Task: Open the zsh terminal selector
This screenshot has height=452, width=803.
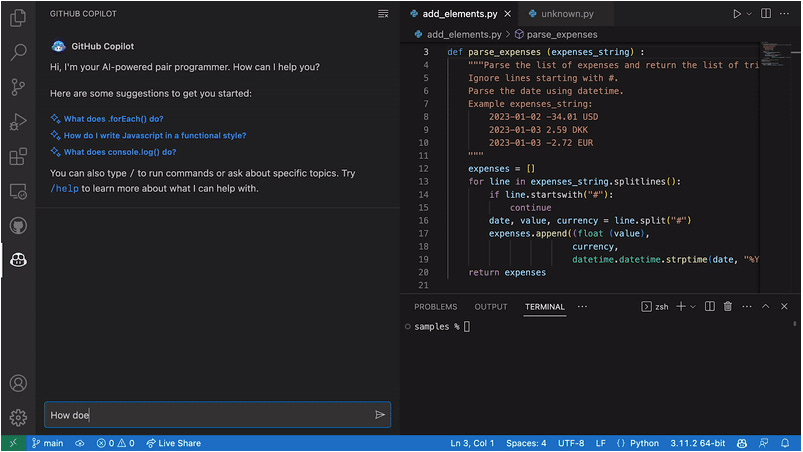Action: click(x=655, y=307)
